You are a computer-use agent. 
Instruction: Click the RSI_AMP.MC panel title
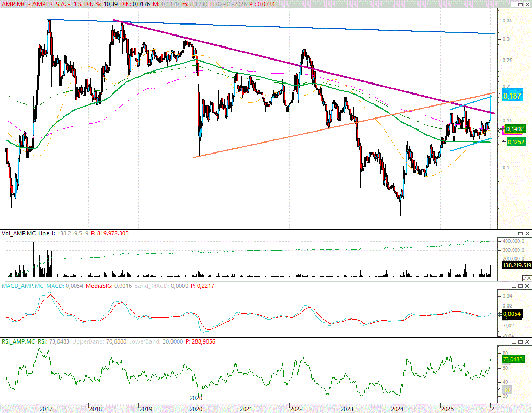[x=18, y=342]
